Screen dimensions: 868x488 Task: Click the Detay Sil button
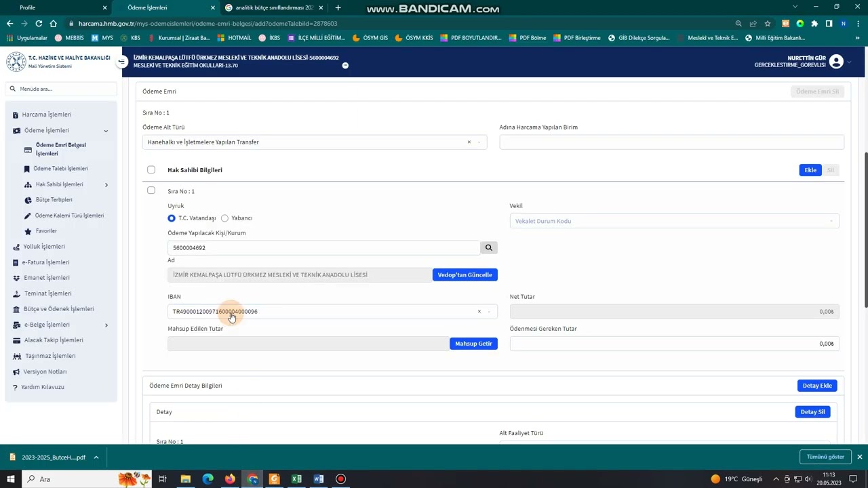click(x=812, y=412)
